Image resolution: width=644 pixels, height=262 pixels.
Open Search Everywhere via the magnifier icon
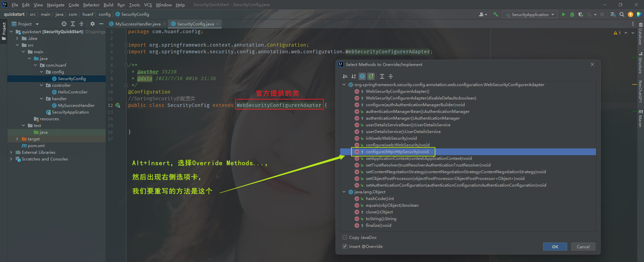click(622, 14)
